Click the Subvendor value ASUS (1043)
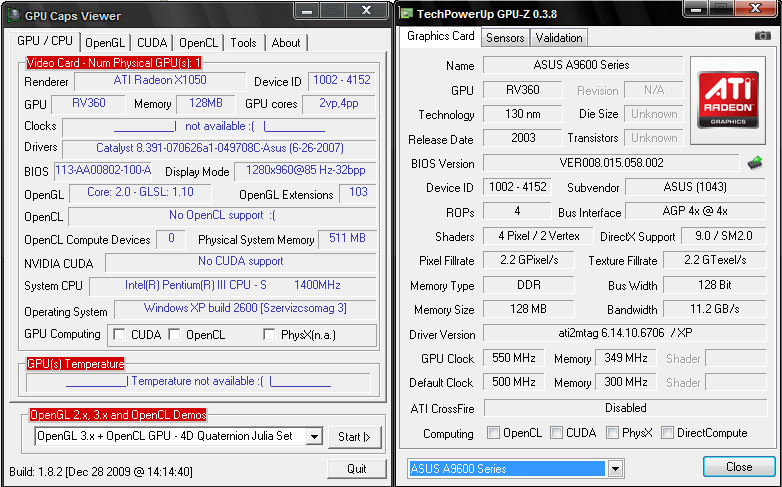 tap(695, 187)
